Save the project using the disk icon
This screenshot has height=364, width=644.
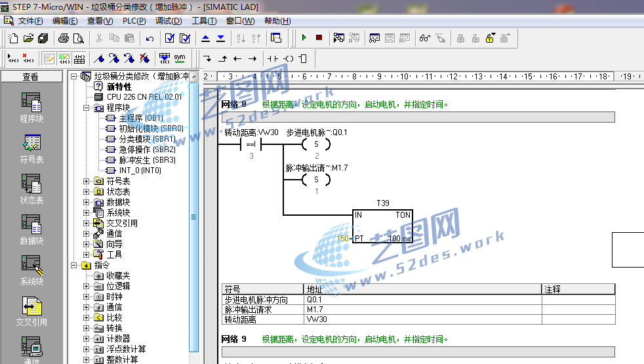point(43,38)
